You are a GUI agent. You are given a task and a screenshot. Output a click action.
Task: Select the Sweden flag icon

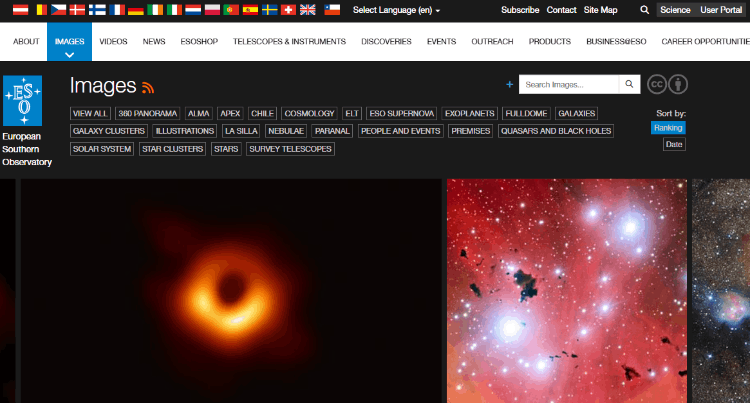tap(269, 10)
